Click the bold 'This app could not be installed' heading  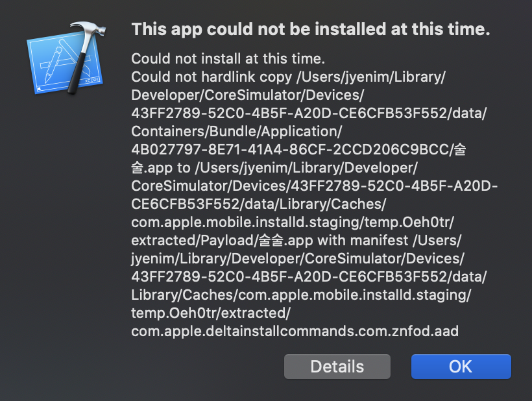point(311,29)
